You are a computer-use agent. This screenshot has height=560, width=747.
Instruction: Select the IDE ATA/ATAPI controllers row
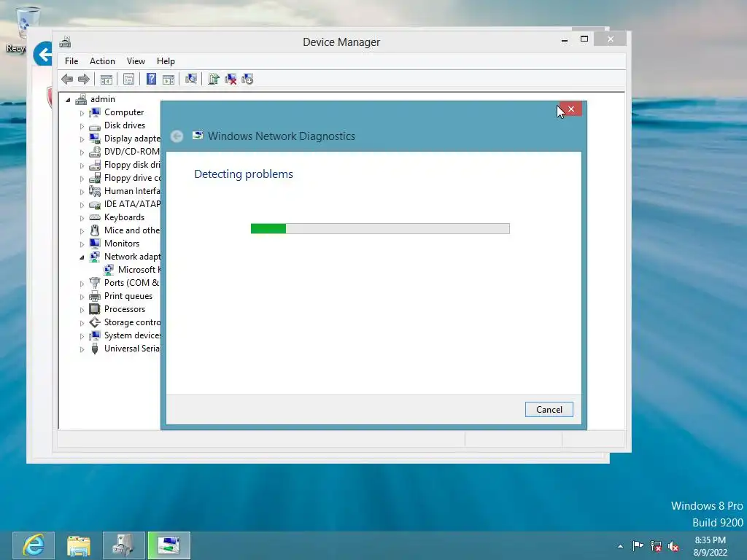click(x=125, y=204)
